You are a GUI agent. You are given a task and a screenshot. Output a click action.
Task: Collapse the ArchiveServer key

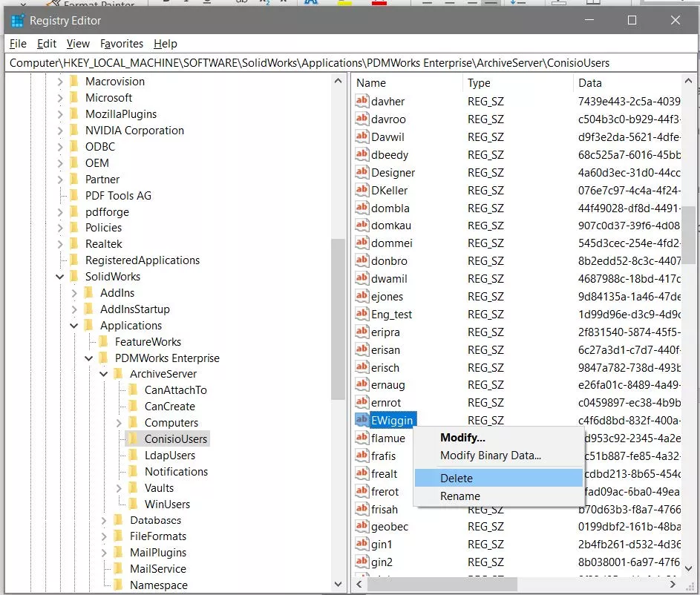point(104,374)
